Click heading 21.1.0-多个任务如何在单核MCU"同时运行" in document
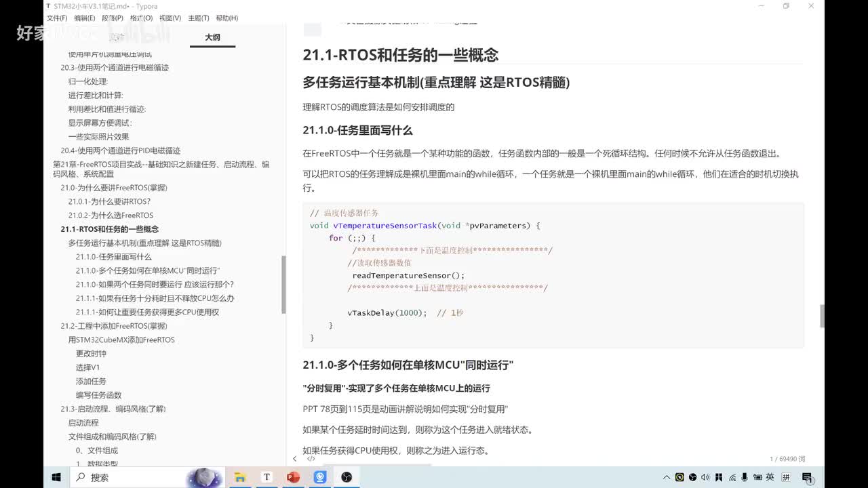 [408, 365]
